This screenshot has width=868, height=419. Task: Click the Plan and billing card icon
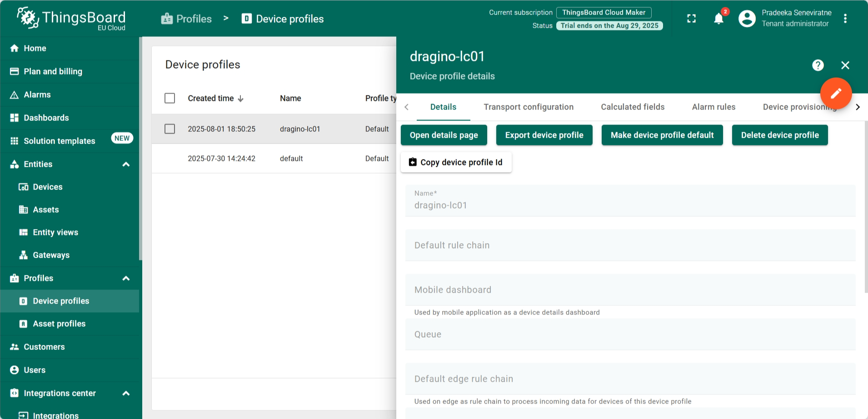[x=15, y=71]
